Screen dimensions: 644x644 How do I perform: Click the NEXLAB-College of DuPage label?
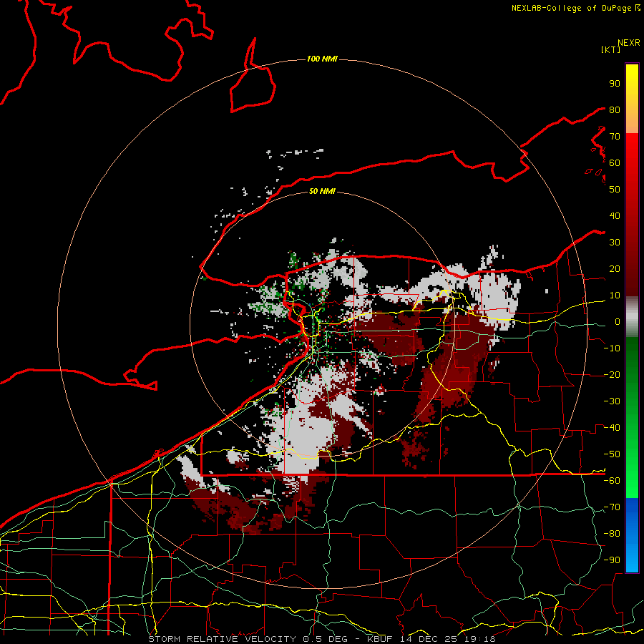click(576, 8)
